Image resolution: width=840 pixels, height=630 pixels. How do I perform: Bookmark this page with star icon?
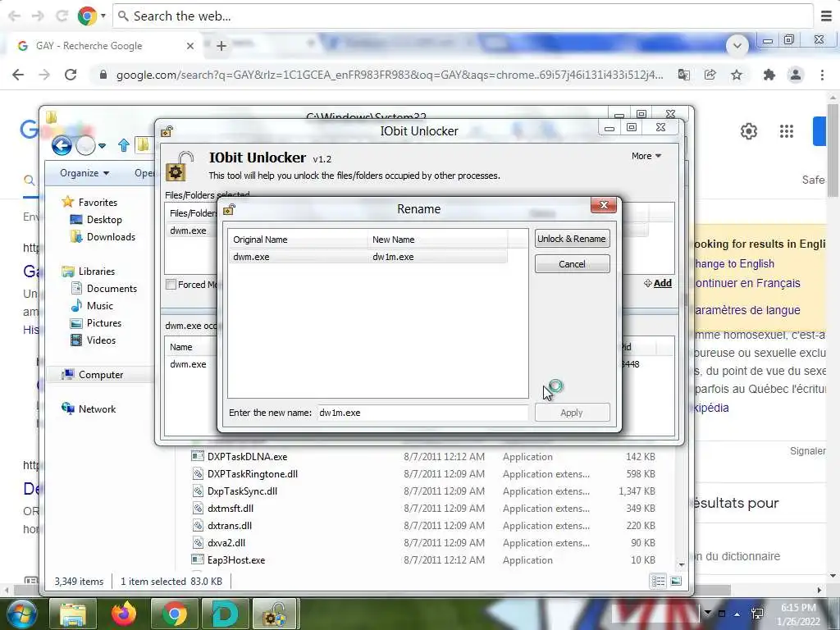point(737,75)
